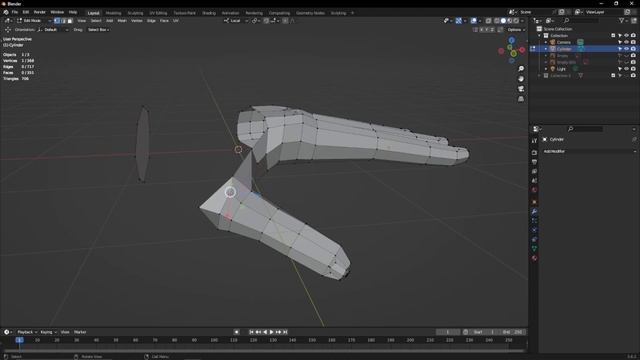Toggle camera view icon in viewport
Viewport: 640px width, 360px height.
click(x=521, y=89)
